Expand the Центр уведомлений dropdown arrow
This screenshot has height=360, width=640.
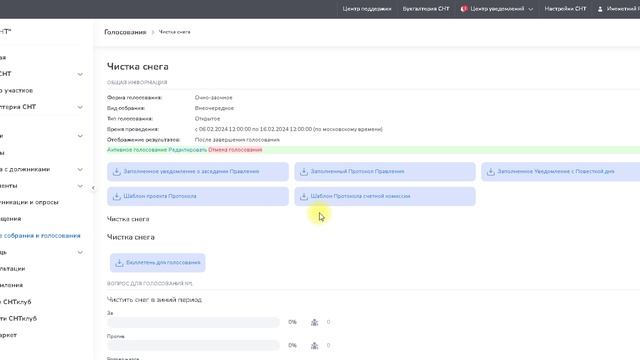531,9
